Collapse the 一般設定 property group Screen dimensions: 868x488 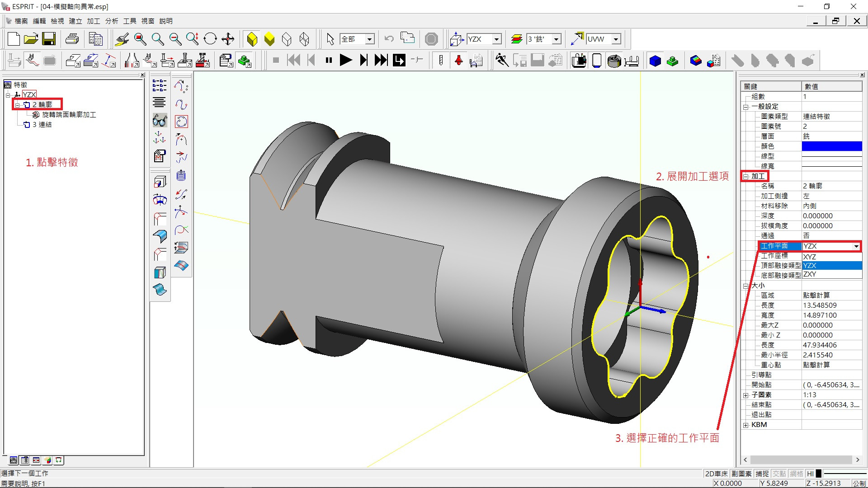[746, 107]
